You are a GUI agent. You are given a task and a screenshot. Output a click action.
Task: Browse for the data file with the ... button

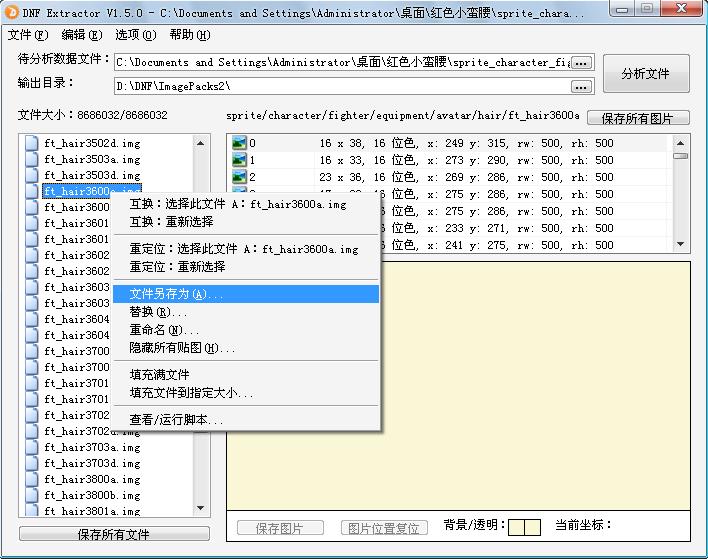581,63
